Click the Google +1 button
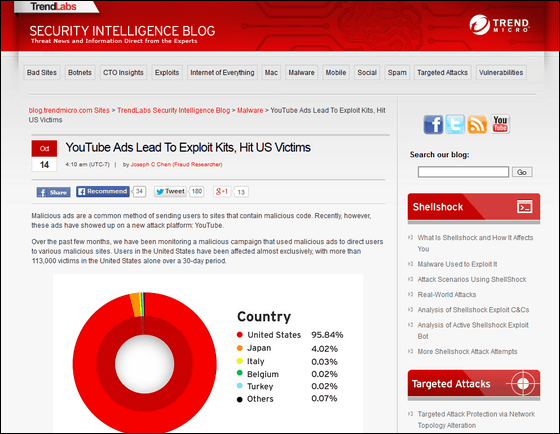 click(222, 191)
